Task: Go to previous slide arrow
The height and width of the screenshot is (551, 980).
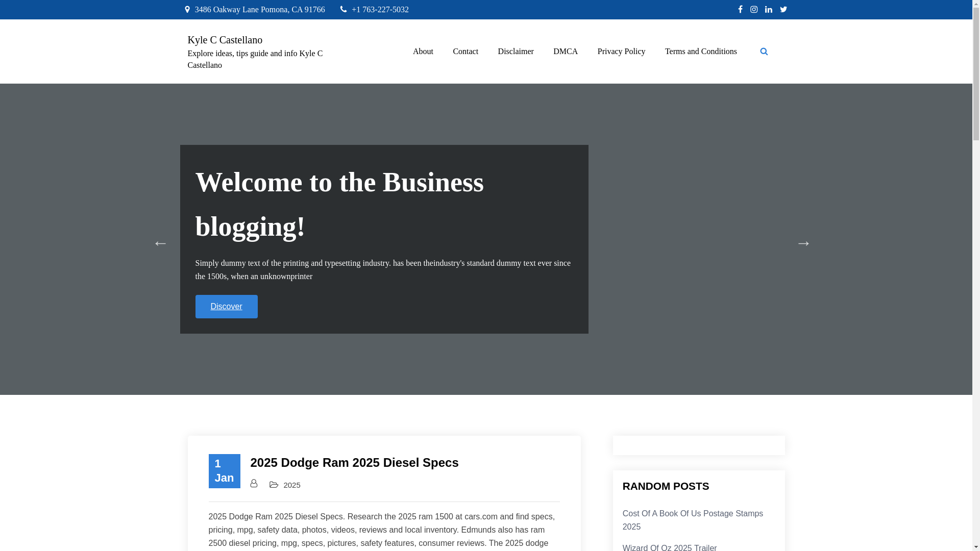Action: tap(160, 243)
